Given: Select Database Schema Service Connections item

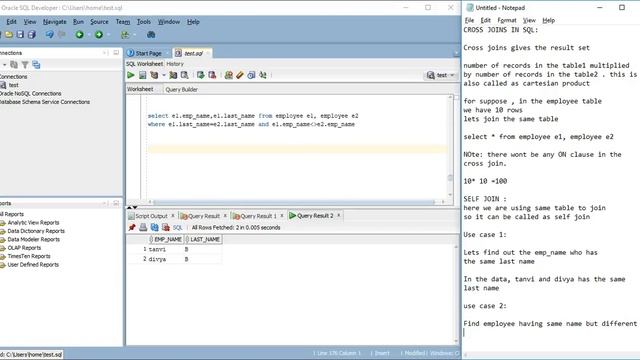Looking at the screenshot, I should click(44, 102).
